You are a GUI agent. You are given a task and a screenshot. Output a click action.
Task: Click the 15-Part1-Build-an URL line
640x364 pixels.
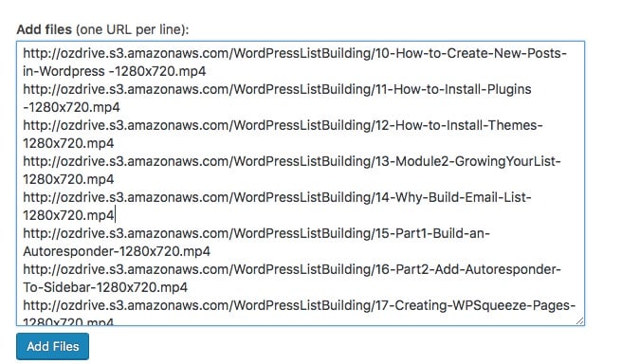pyautogui.click(x=256, y=233)
